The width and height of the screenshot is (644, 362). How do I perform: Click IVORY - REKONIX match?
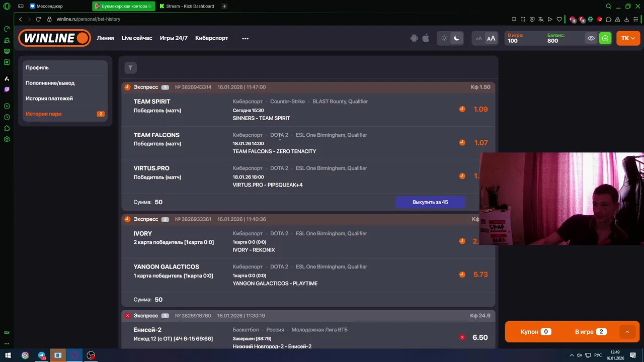[x=254, y=250]
